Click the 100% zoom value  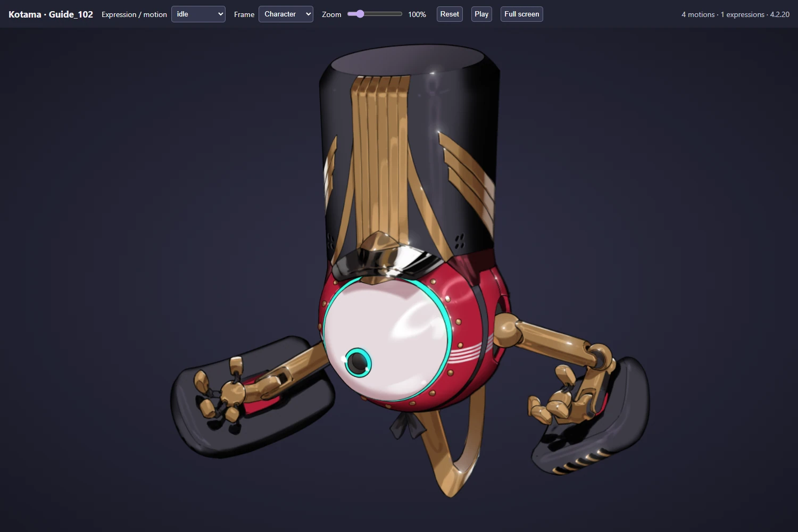click(417, 14)
